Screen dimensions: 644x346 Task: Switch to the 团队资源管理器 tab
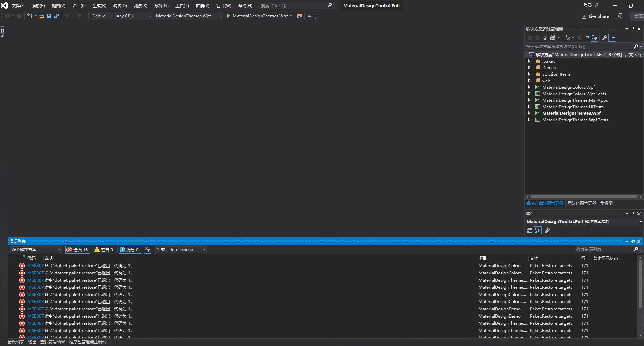(x=582, y=203)
